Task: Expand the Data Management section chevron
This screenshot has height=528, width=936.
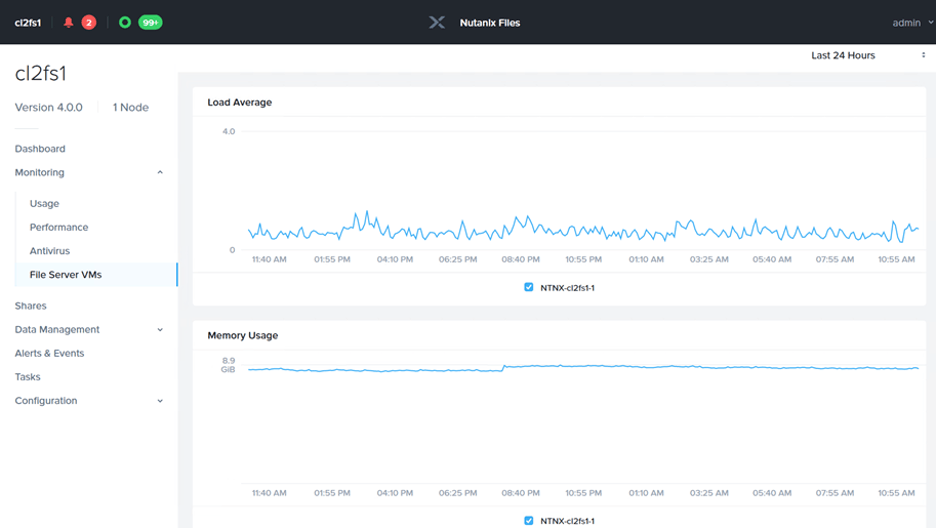Action: click(x=160, y=329)
